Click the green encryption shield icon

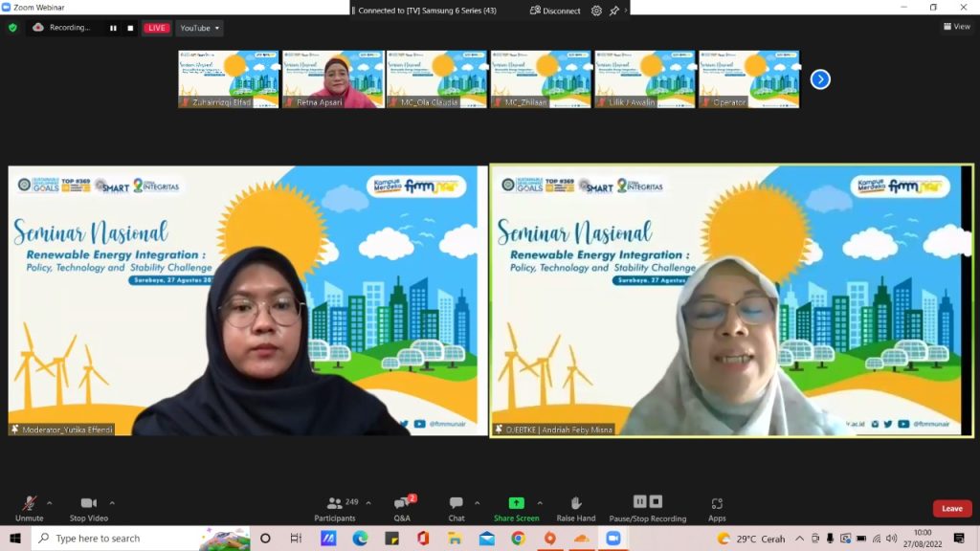[x=12, y=28]
